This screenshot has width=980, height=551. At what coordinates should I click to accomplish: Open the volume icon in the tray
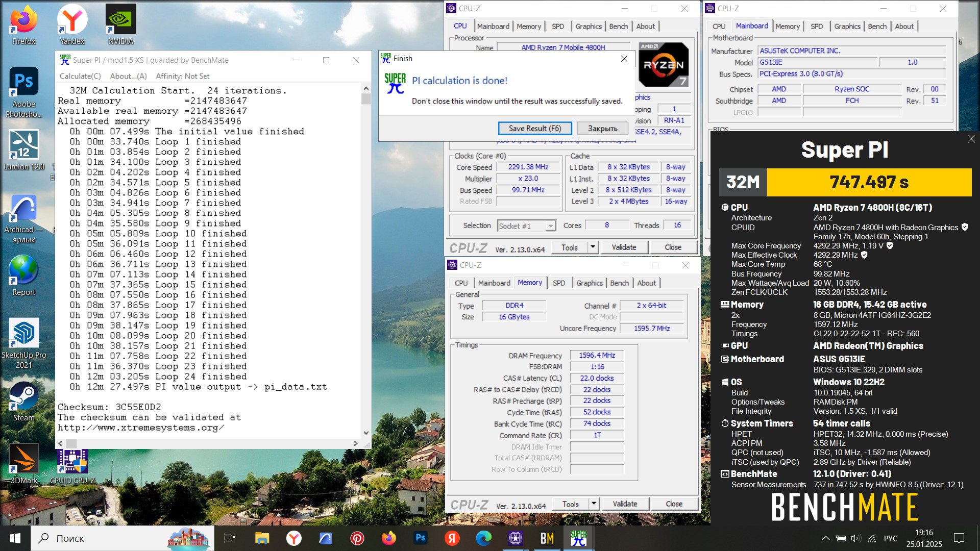(856, 538)
